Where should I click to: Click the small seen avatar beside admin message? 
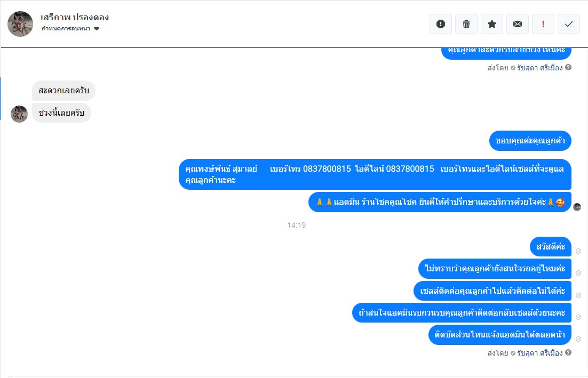[x=577, y=207]
